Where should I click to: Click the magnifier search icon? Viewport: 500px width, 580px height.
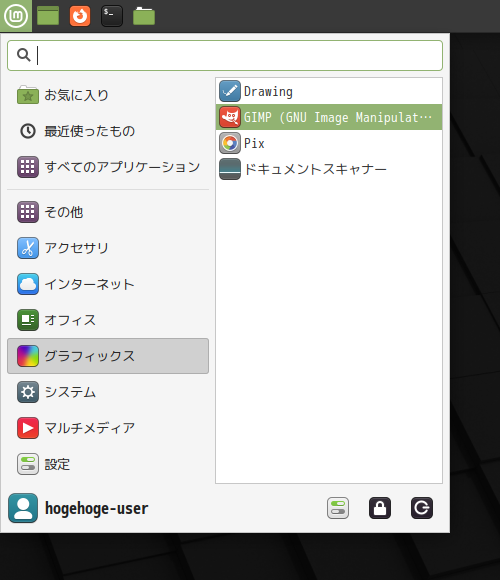(24, 55)
